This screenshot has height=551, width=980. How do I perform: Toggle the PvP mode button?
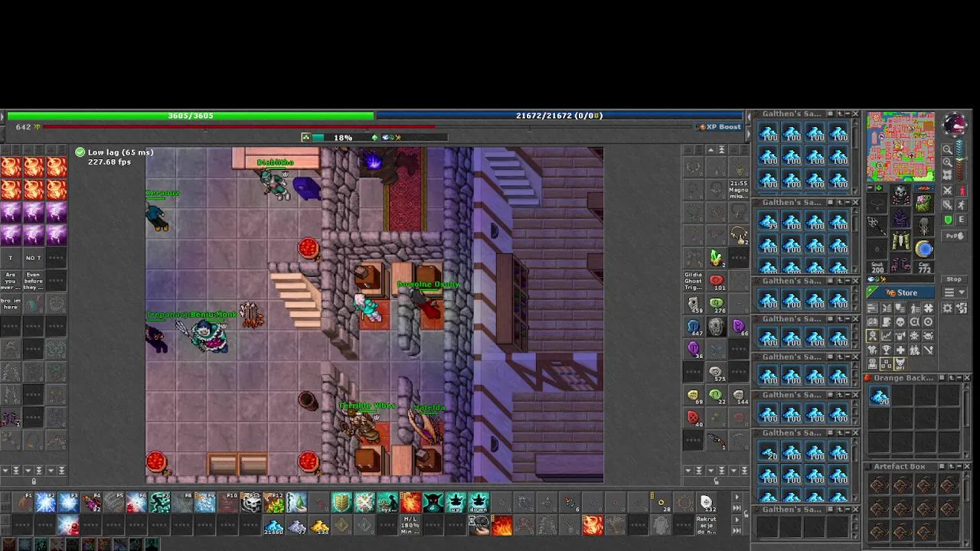pos(954,236)
